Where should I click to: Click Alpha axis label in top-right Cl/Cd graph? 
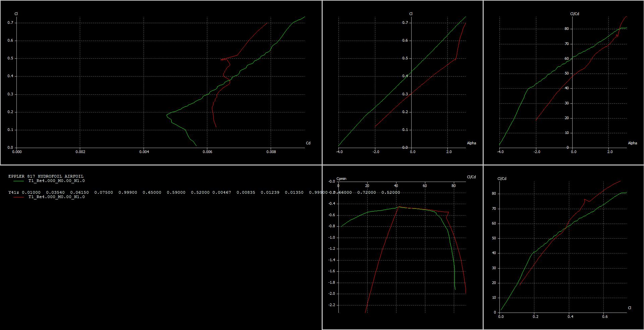point(632,143)
